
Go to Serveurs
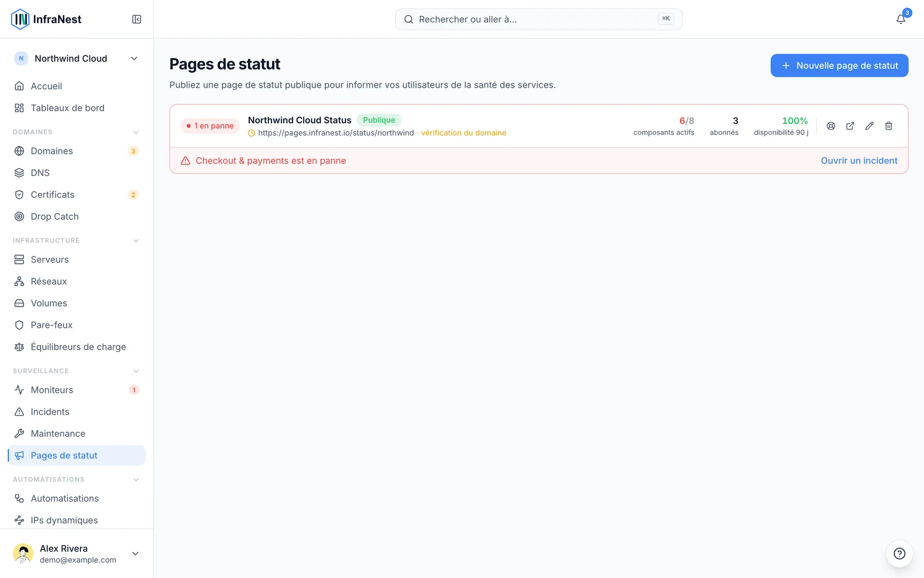coord(77,259)
